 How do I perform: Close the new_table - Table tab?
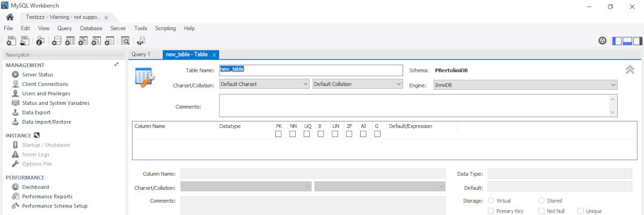click(x=214, y=55)
